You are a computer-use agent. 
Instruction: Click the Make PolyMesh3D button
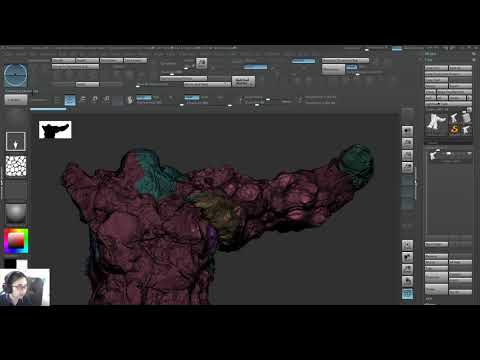pyautogui.click(x=454, y=92)
